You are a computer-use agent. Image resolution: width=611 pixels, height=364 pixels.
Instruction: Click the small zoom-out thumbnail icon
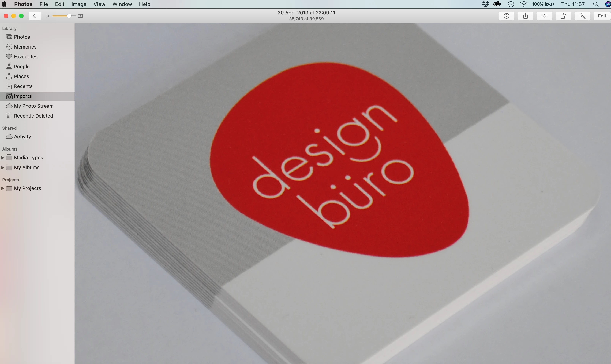[48, 16]
